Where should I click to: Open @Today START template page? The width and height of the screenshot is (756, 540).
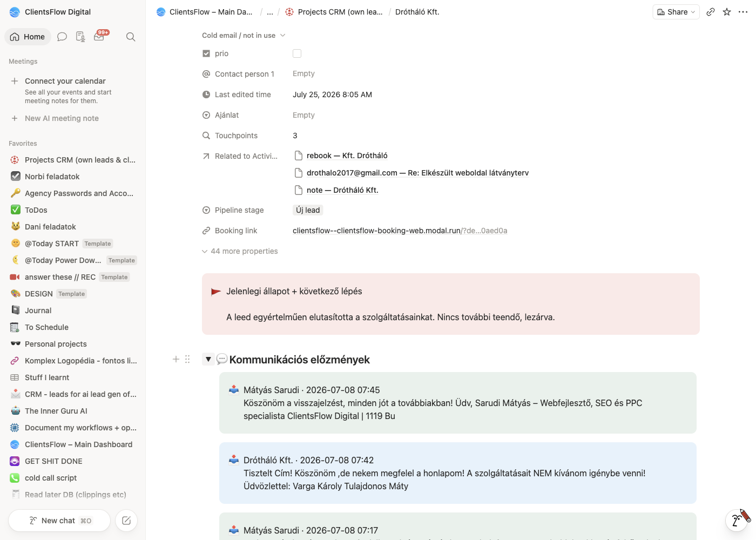[73, 244]
